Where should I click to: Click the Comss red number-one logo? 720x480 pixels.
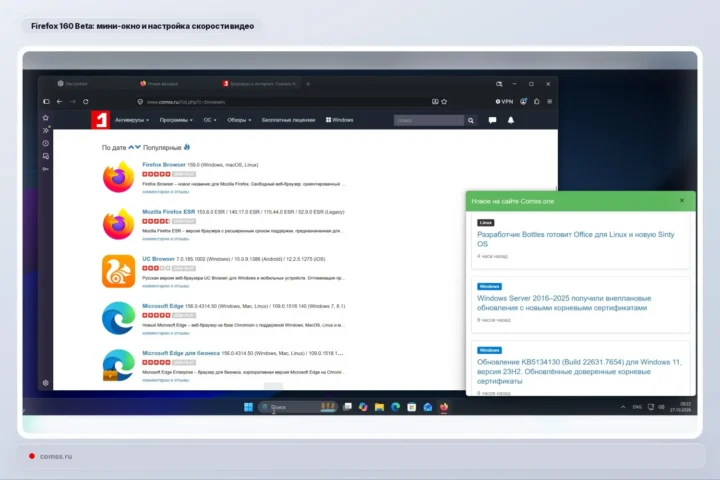coord(100,120)
